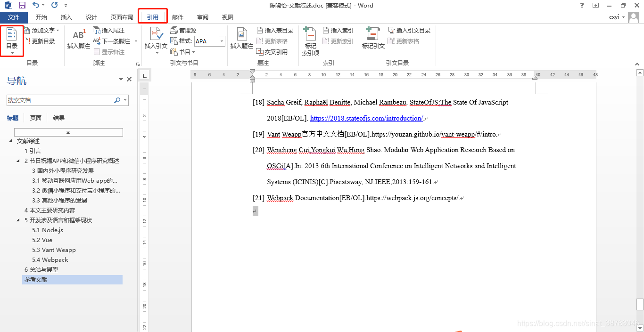Open ribbon display options icon
The height and width of the screenshot is (332, 644).
click(x=596, y=5)
